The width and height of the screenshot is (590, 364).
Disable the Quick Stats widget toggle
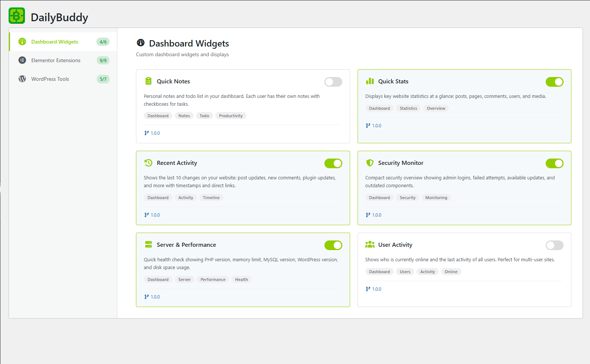[554, 82]
